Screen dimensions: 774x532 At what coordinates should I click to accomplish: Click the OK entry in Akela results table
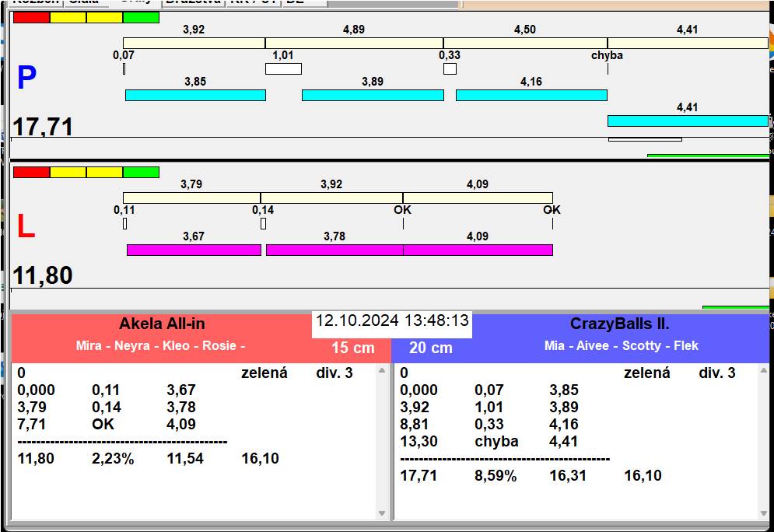pos(103,424)
